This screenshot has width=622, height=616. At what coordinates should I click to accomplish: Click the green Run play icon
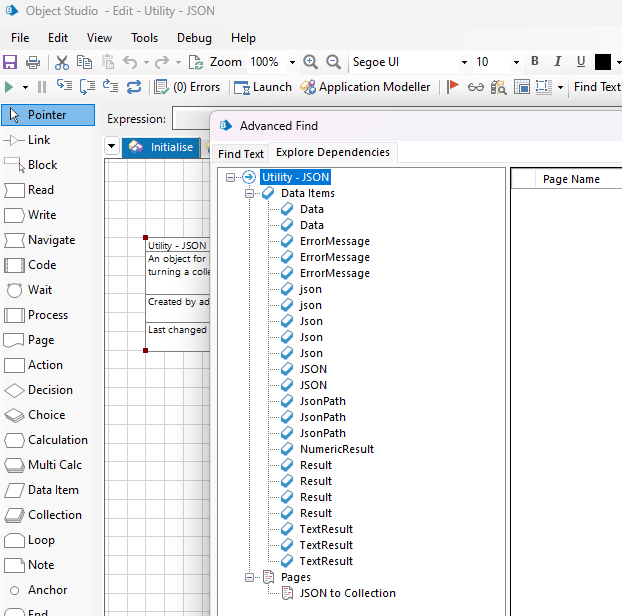[x=9, y=87]
